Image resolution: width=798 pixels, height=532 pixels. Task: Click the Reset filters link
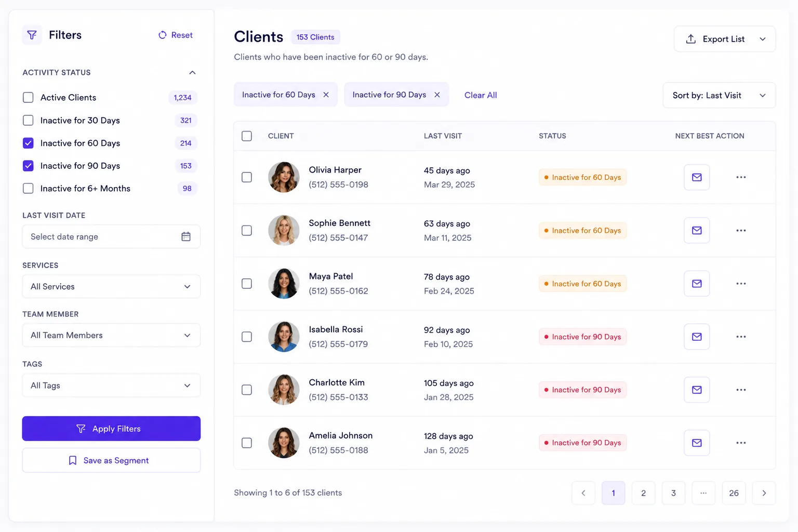[x=176, y=35]
